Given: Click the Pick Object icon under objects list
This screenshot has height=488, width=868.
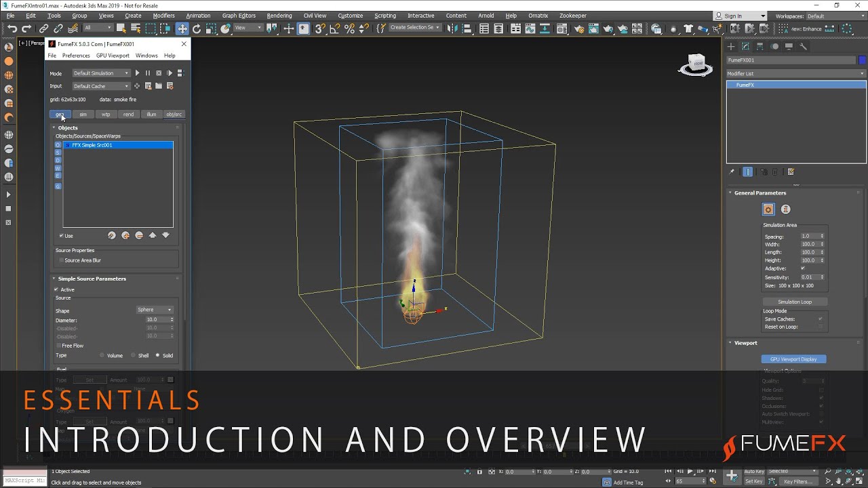Looking at the screenshot, I should click(112, 235).
